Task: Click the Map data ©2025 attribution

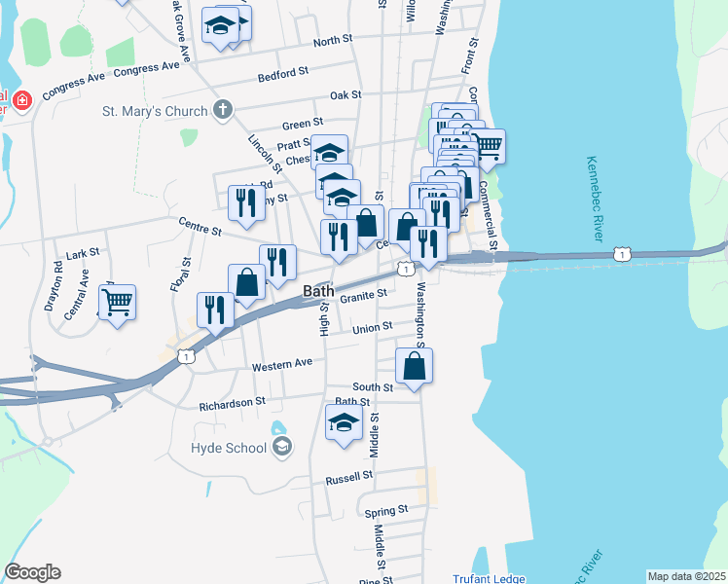Action: coord(687,576)
